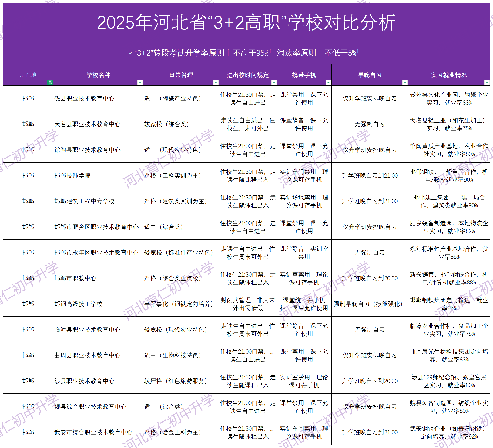Select cell 课堂静音，实训室禁用
The image size is (493, 448).
click(x=304, y=253)
